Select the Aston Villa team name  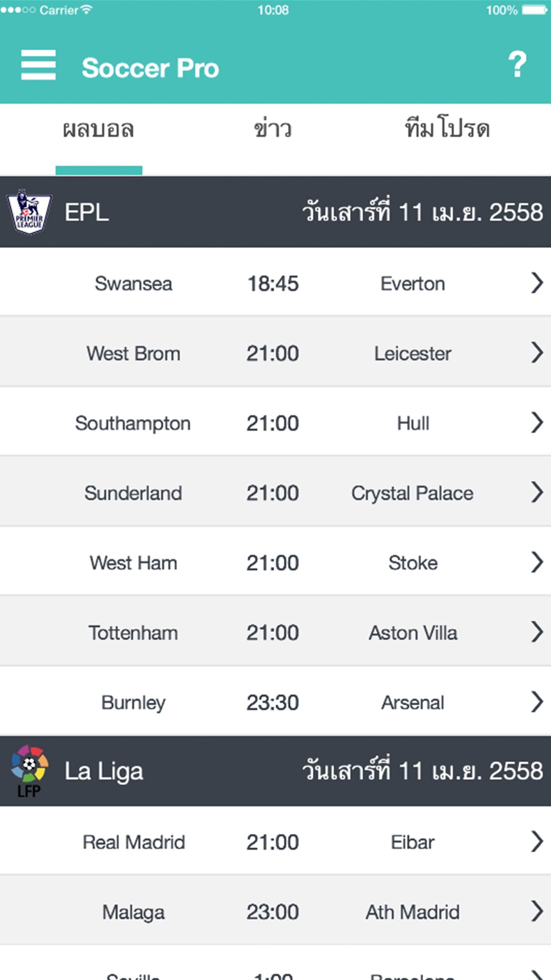click(x=413, y=633)
